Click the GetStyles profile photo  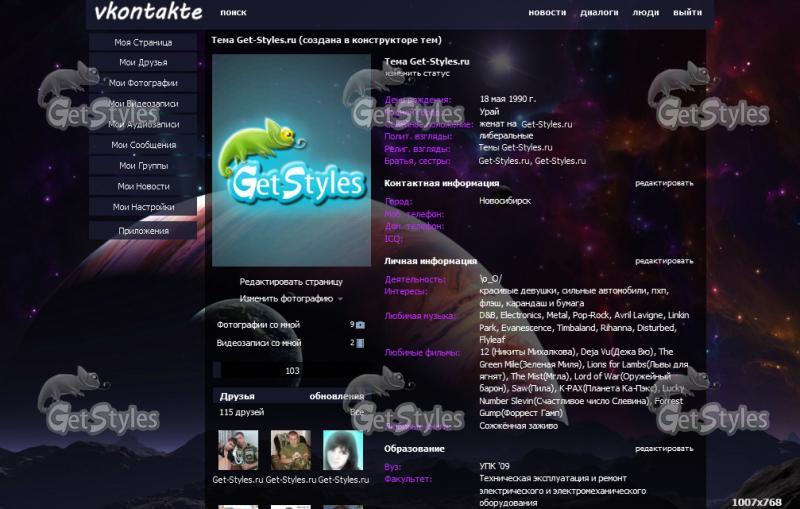pos(291,160)
